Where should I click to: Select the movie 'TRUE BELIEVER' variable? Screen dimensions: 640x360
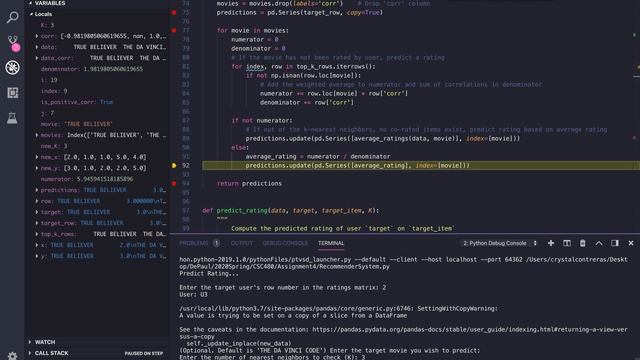[x=77, y=124]
